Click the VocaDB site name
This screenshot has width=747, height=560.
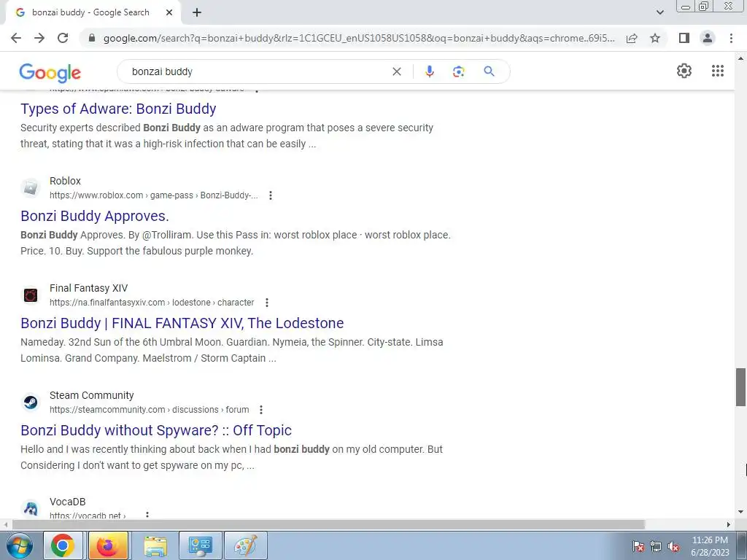pos(68,502)
